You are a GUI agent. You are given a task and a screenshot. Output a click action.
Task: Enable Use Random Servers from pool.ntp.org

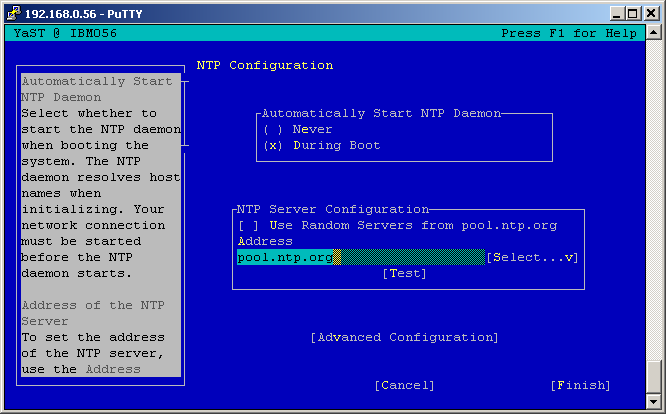click(398, 225)
